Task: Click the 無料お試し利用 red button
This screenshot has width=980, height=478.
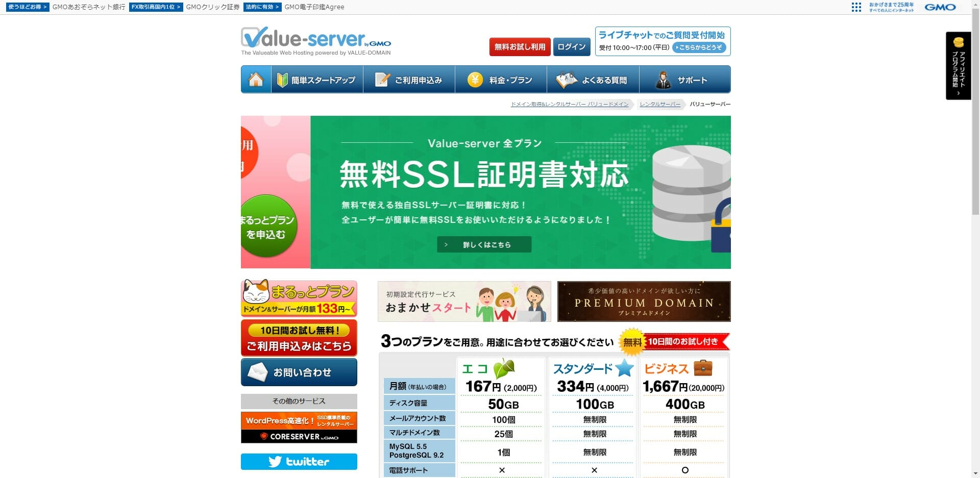Action: coord(520,47)
